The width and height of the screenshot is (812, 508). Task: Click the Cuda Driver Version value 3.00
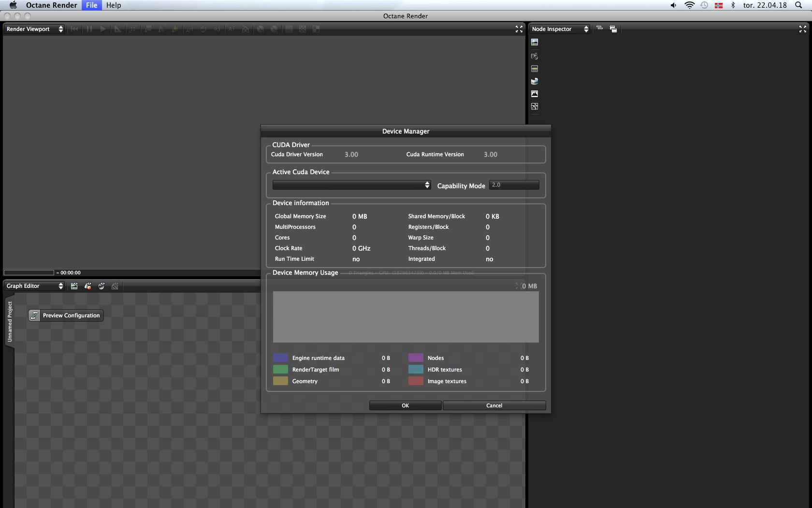(351, 154)
